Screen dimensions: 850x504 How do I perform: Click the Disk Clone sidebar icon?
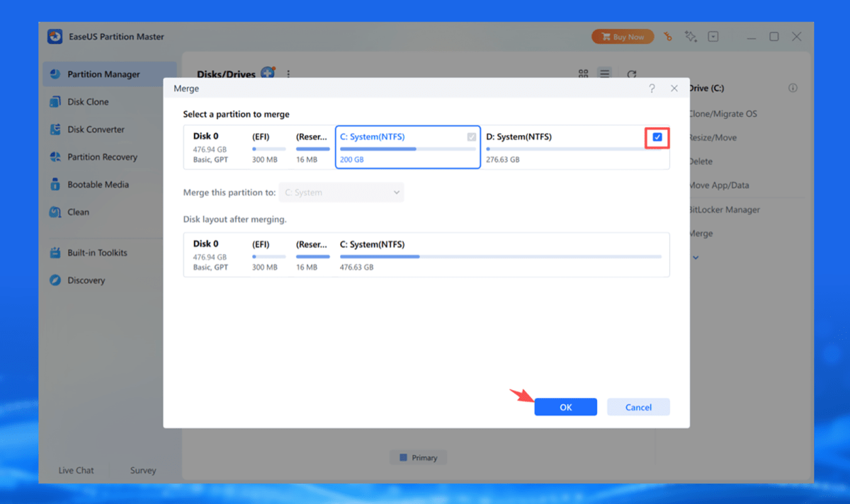pos(55,102)
